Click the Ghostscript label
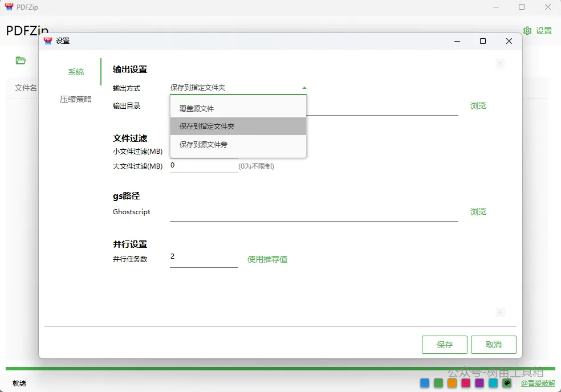 (x=131, y=212)
